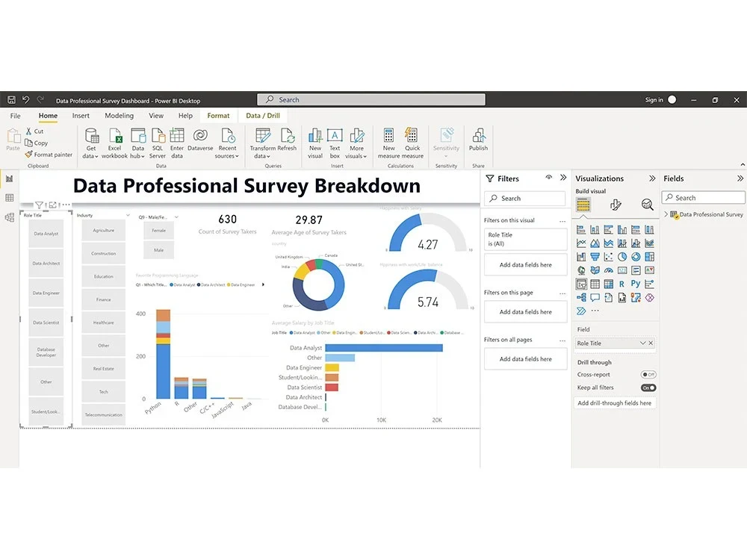The height and width of the screenshot is (560, 747).
Task: Select the Python visual icon
Action: (x=636, y=284)
